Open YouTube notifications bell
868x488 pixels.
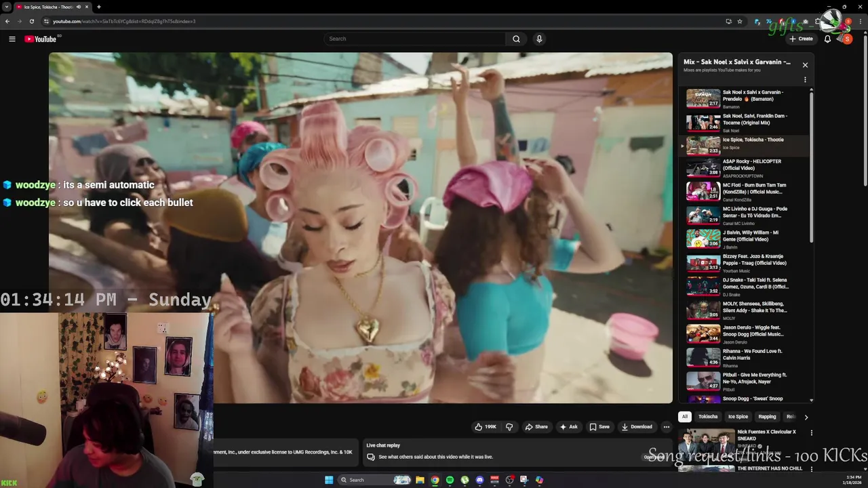[x=827, y=39]
